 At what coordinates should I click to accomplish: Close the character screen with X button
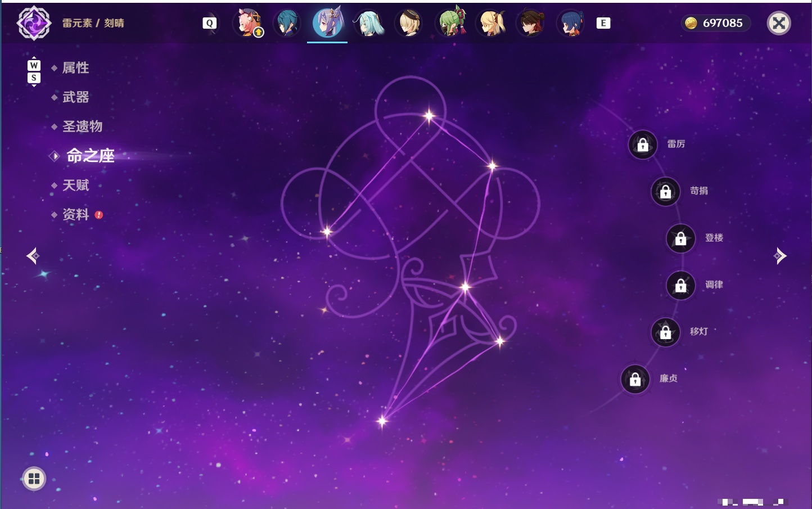[x=779, y=23]
